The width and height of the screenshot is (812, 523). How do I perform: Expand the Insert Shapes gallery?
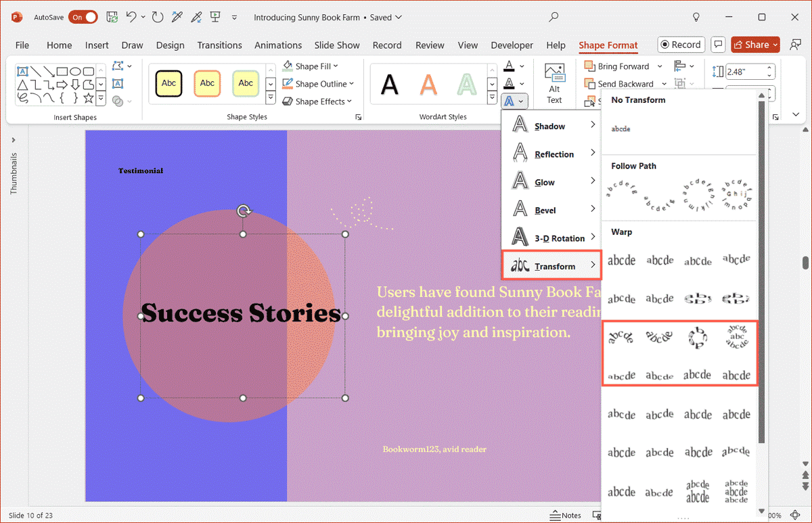[x=101, y=99]
